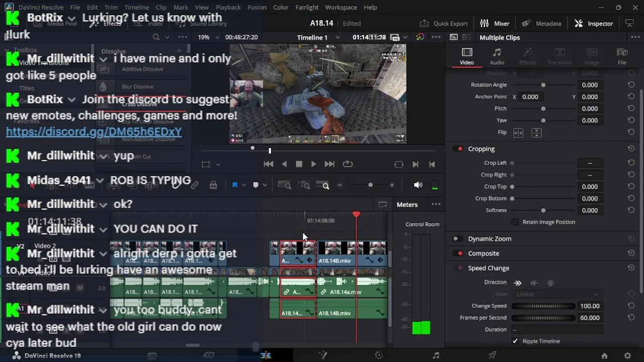Click timeline zoom-in plus button
Viewport: 644px width, 362px height.
click(x=392, y=185)
